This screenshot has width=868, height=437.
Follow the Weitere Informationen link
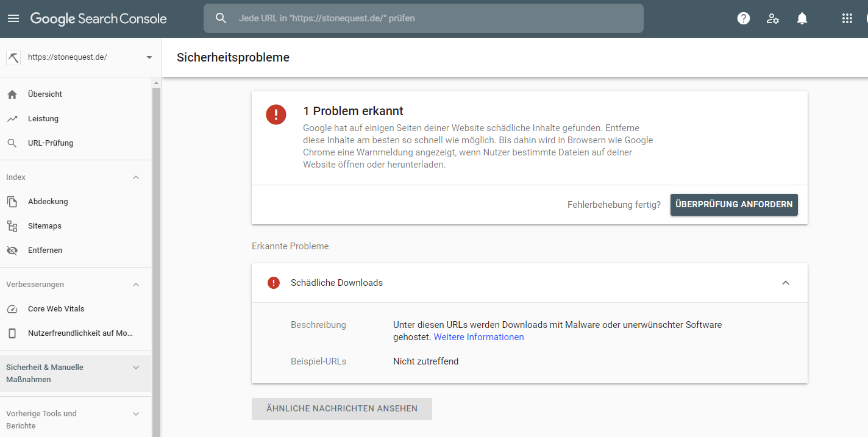[x=478, y=337]
